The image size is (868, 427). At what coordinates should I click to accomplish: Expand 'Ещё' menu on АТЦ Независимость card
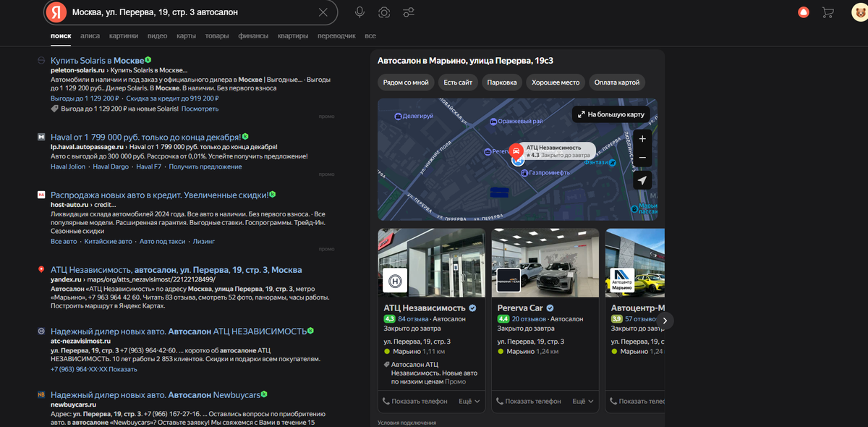pos(469,401)
